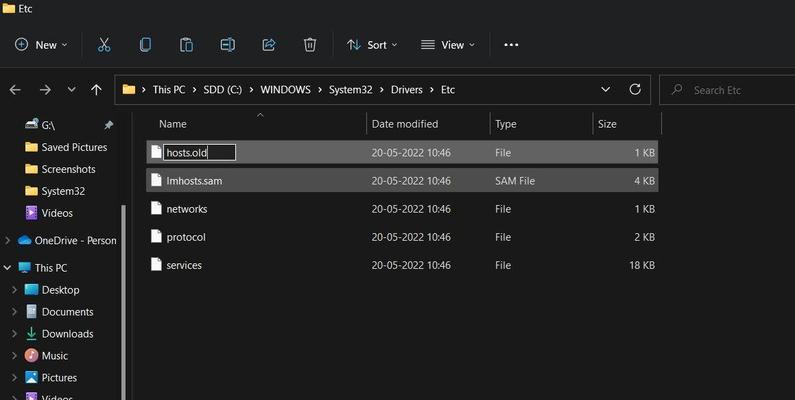Expand the Music tree node
Screen dimensions: 795x400
(x=14, y=356)
